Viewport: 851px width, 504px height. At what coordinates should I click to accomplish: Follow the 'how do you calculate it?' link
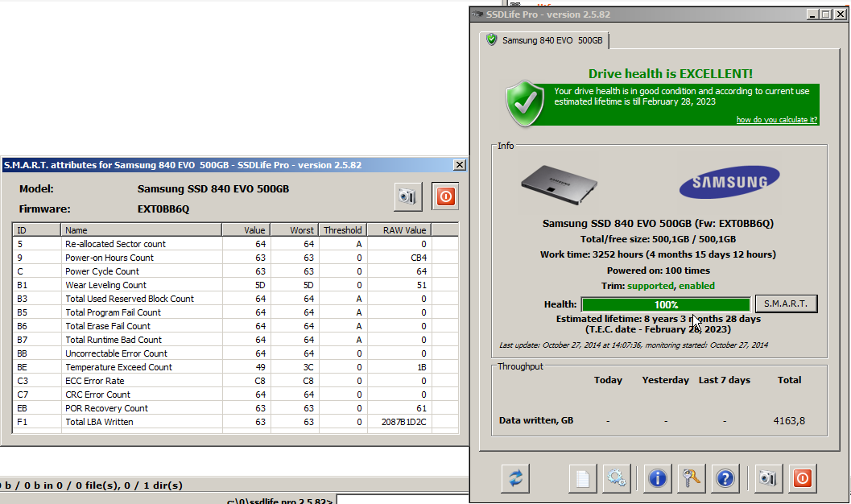point(777,120)
